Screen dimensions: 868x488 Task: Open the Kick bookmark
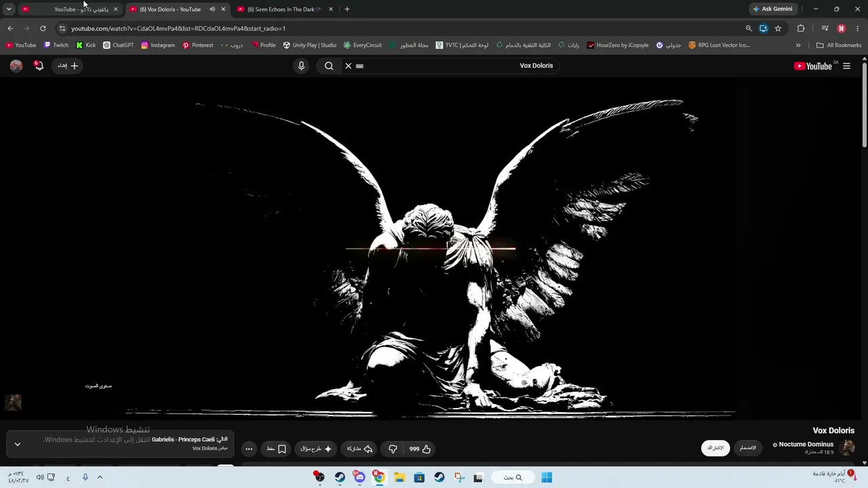[86, 45]
